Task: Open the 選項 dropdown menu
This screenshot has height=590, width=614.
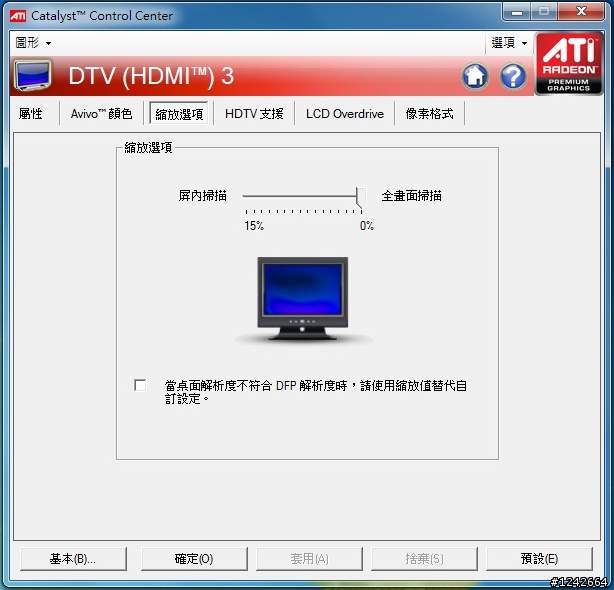Action: click(x=509, y=42)
